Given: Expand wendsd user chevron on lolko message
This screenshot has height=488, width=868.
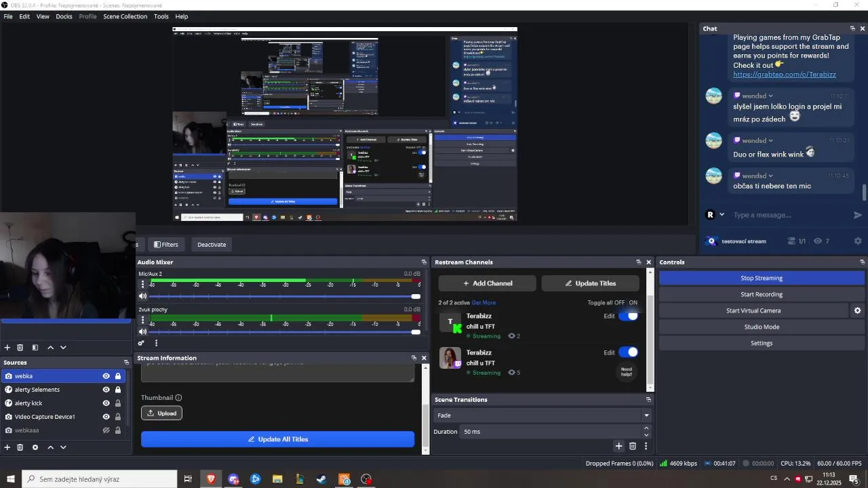Looking at the screenshot, I should coord(771,96).
